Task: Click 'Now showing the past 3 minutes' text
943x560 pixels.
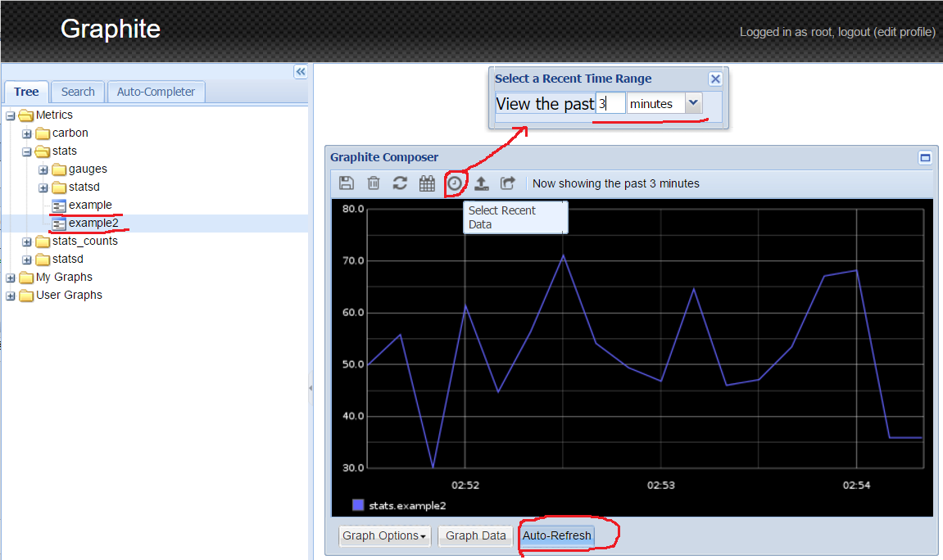Action: (x=616, y=184)
